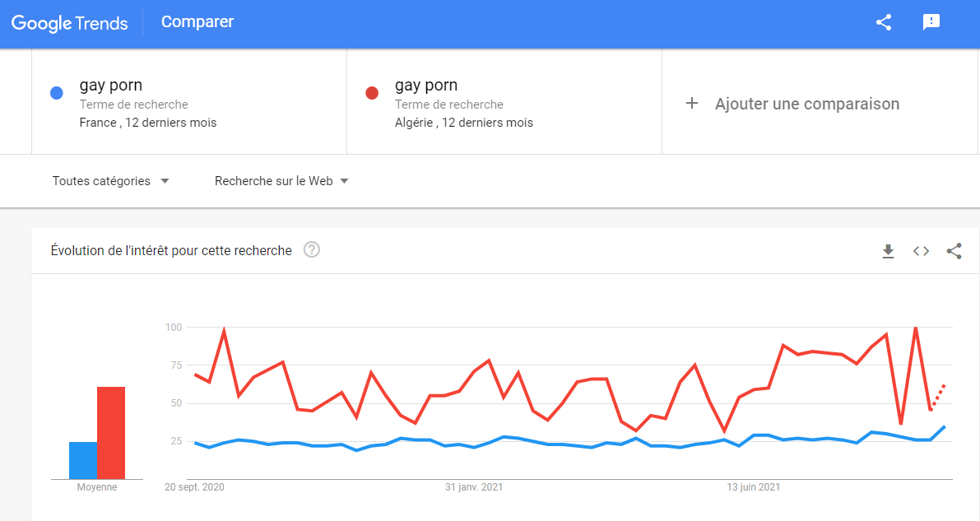Click the 31 janv. 2021 axis label
The height and width of the screenshot is (521, 980).
click(474, 487)
